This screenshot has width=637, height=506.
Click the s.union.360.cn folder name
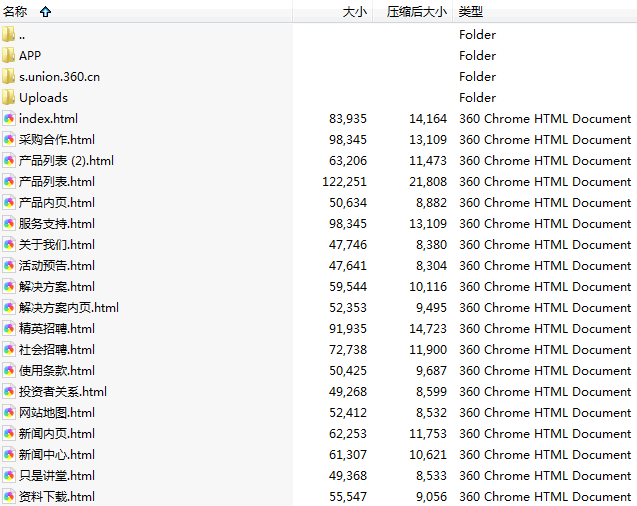coord(59,77)
